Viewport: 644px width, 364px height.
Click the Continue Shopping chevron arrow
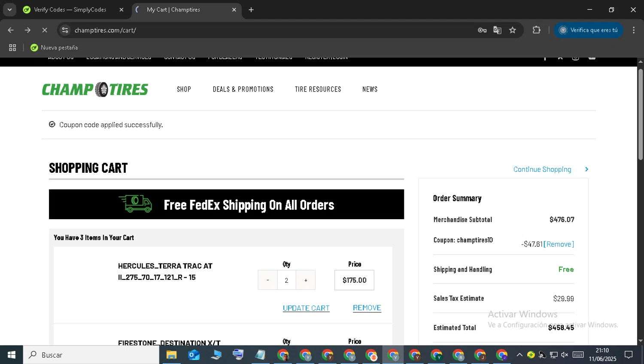click(586, 169)
